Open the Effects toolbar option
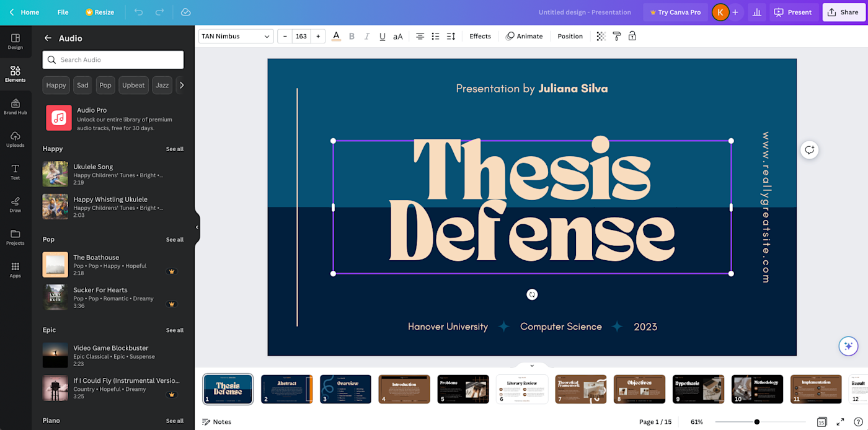The height and width of the screenshot is (430, 868). [x=480, y=36]
